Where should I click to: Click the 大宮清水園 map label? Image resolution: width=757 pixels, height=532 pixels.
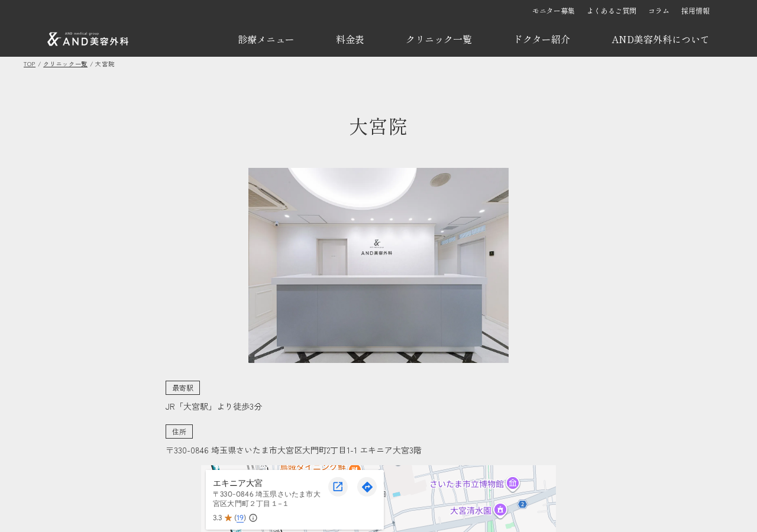[471, 510]
